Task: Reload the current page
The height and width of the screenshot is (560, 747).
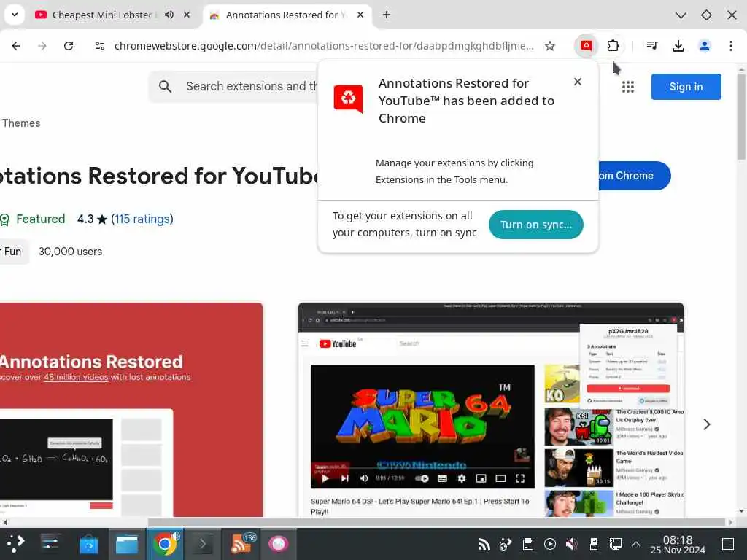Action: coord(69,46)
